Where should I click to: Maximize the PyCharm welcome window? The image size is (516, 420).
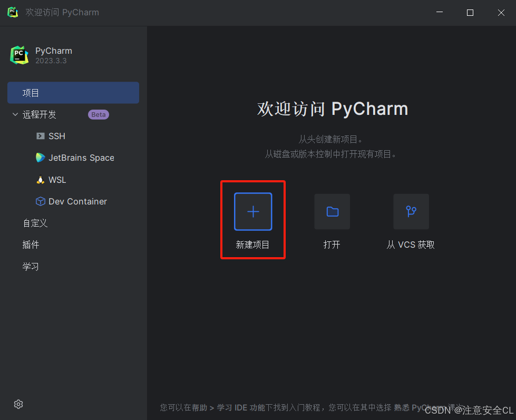pyautogui.click(x=470, y=13)
